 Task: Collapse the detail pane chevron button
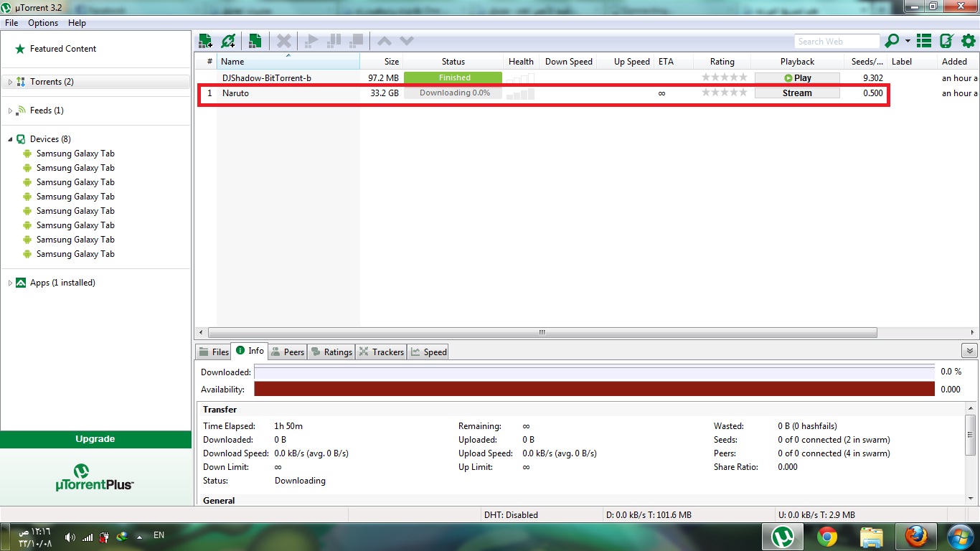969,351
